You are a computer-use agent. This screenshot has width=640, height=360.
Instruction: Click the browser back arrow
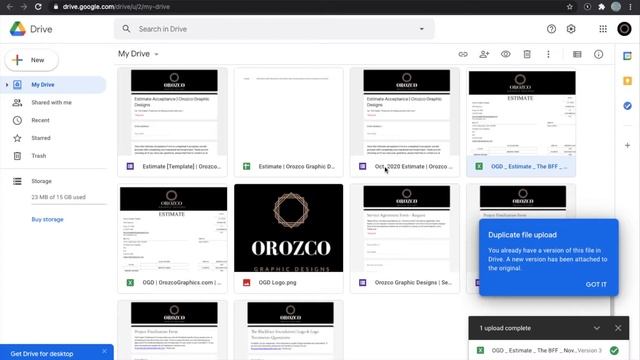[x=9, y=7]
